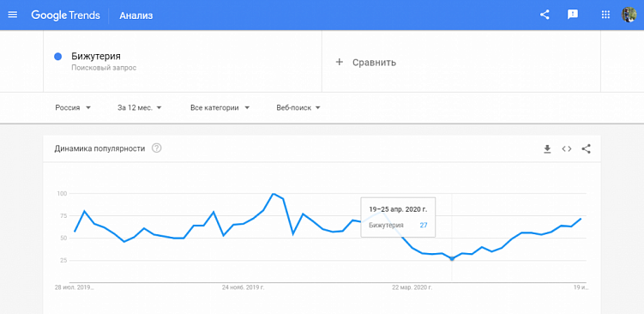Click the plus icon beside Сравнить
This screenshot has width=644, height=314.
tap(340, 62)
